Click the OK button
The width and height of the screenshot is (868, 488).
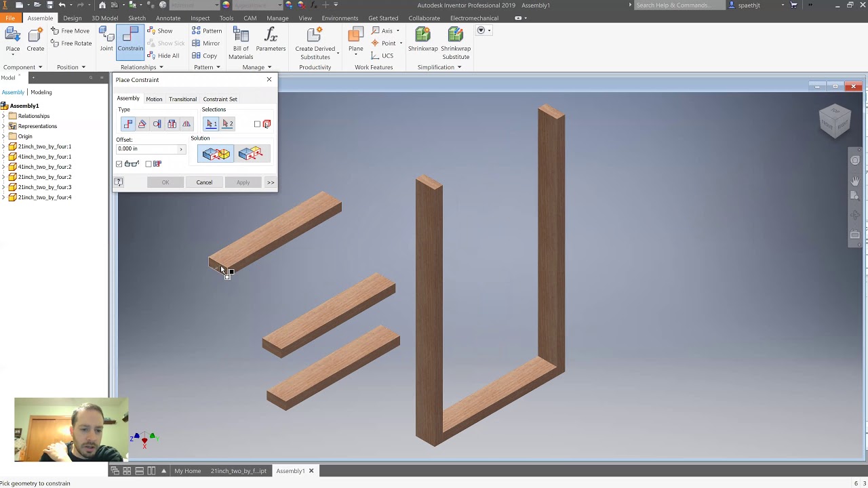coord(165,182)
